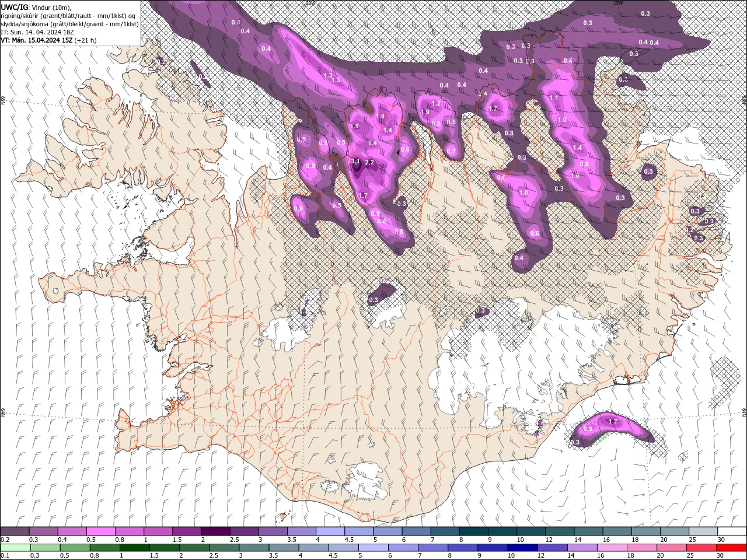Click the 0.7 precipitation value on the map
Screen dimensions: 747x560
[x=451, y=151]
